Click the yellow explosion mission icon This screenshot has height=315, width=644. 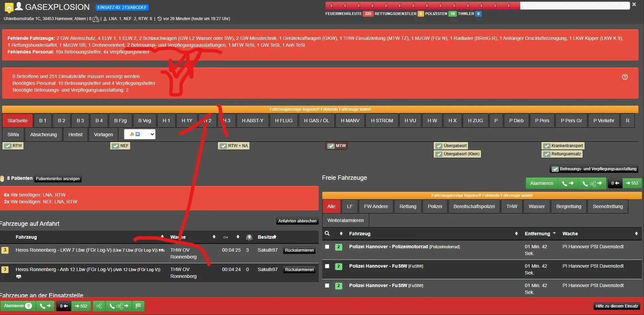9,7
